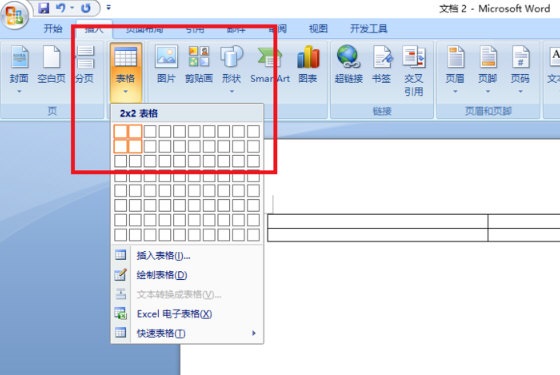The height and width of the screenshot is (375, 560).
Task: Insert a page break with 分页
Action: coord(85,65)
